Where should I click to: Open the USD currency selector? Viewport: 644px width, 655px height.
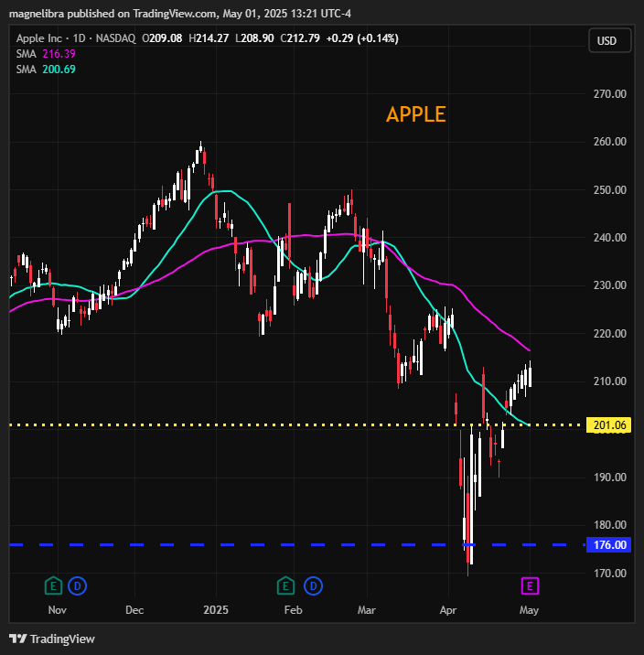click(x=610, y=40)
